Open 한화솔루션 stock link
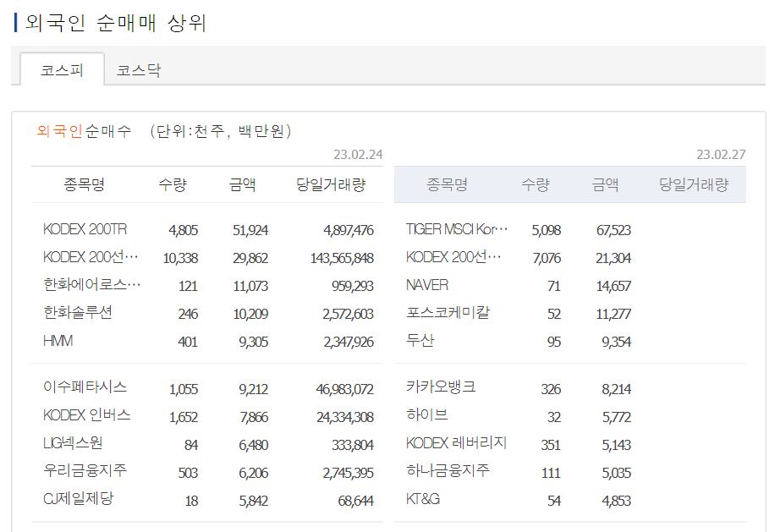Image resolution: width=769 pixels, height=532 pixels. click(x=78, y=313)
